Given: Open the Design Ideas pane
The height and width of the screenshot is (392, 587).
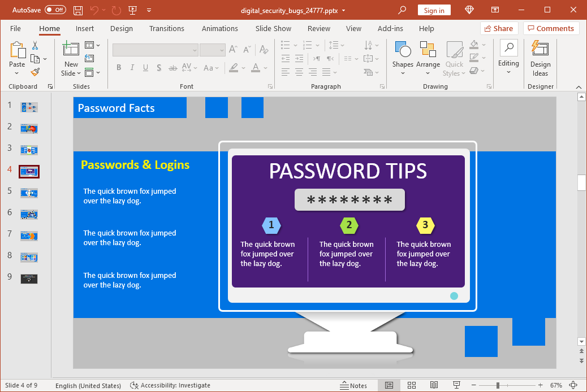Looking at the screenshot, I should click(540, 58).
